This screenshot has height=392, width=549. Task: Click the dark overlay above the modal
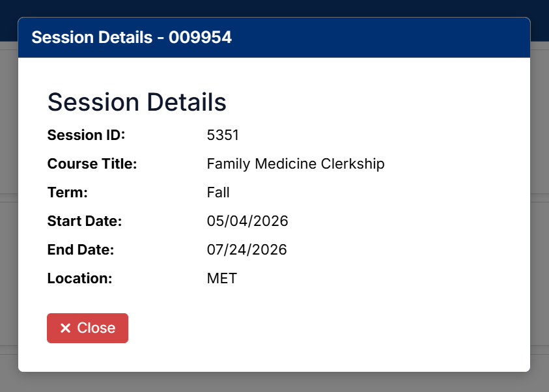(274, 8)
